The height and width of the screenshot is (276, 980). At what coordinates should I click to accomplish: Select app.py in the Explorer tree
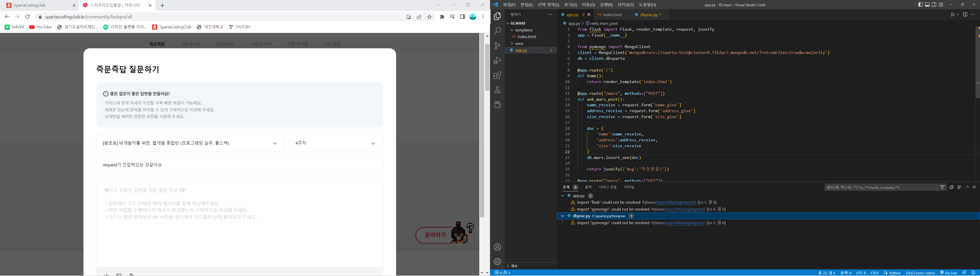click(531, 50)
